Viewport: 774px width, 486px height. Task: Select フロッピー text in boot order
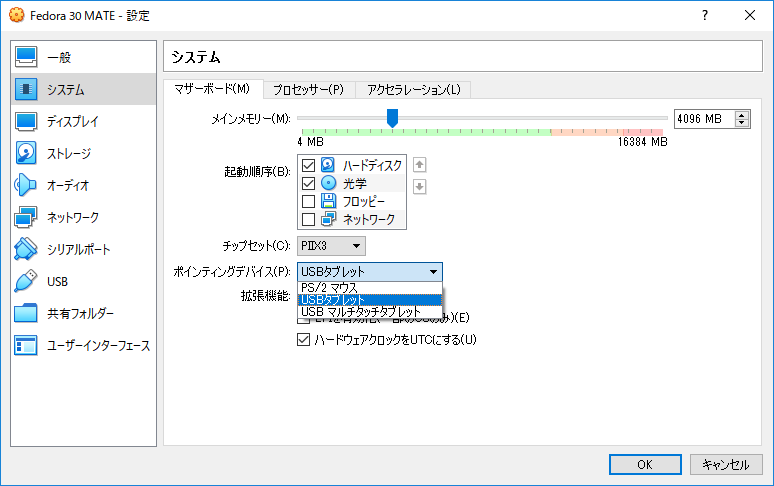[x=364, y=201]
